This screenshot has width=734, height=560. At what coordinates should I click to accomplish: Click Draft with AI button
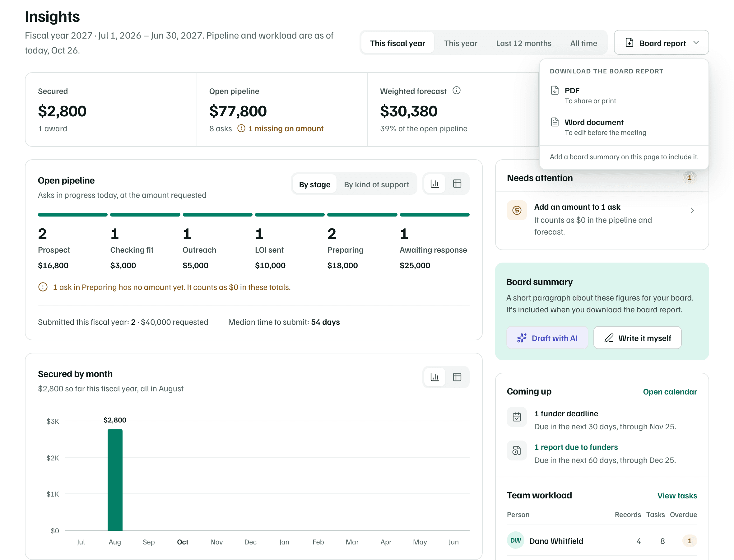coord(547,338)
